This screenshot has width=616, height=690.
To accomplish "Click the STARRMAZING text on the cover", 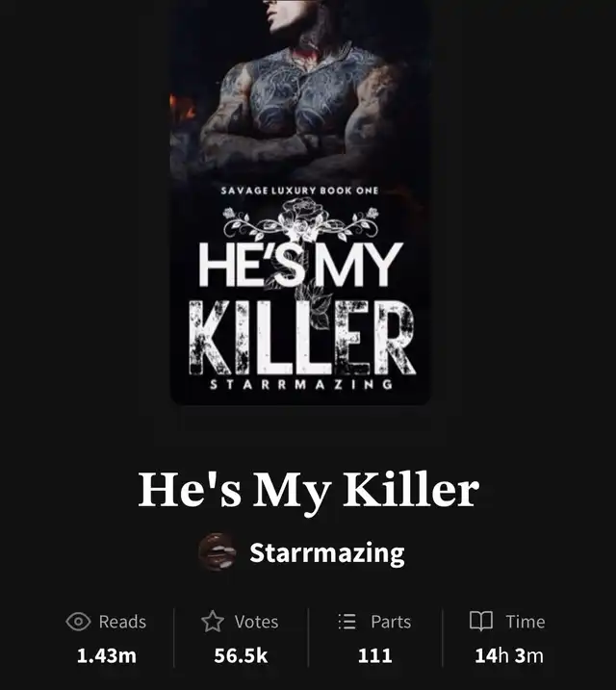I will click(301, 385).
